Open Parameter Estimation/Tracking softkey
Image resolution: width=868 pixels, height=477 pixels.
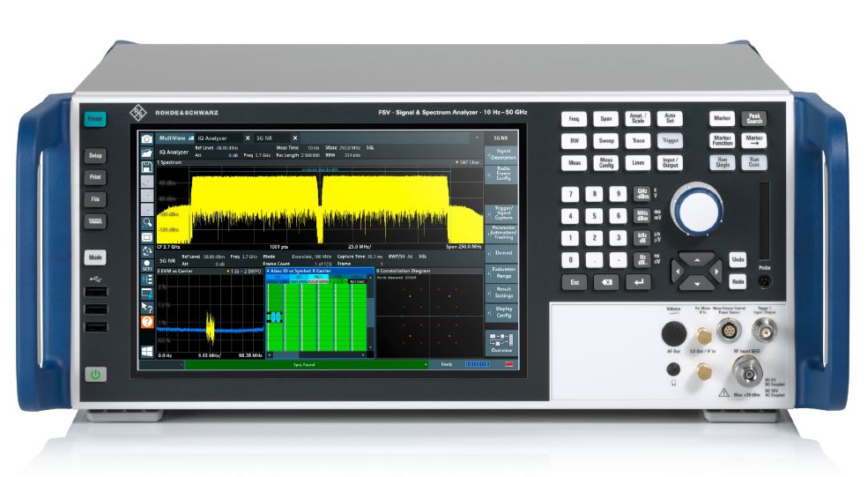pos(501,233)
